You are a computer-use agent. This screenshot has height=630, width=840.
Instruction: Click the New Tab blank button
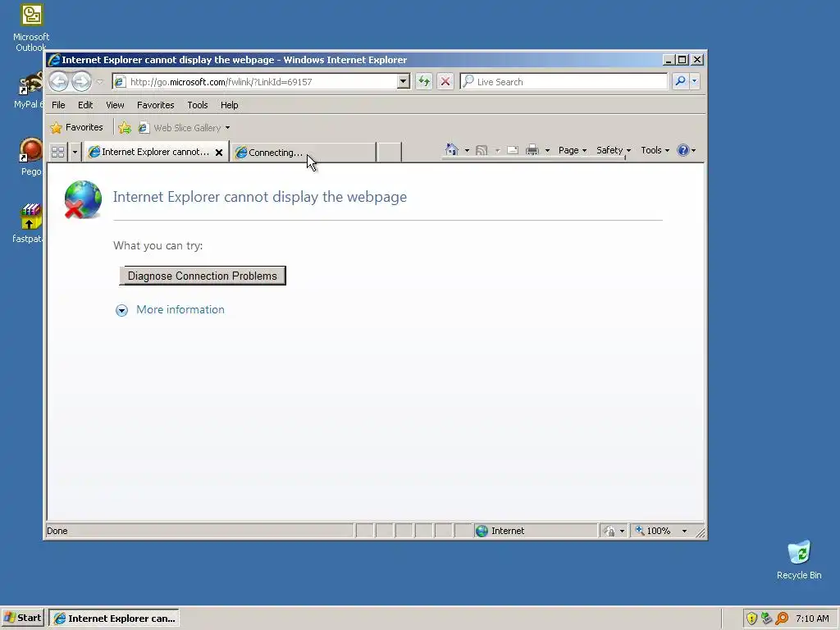pos(389,152)
